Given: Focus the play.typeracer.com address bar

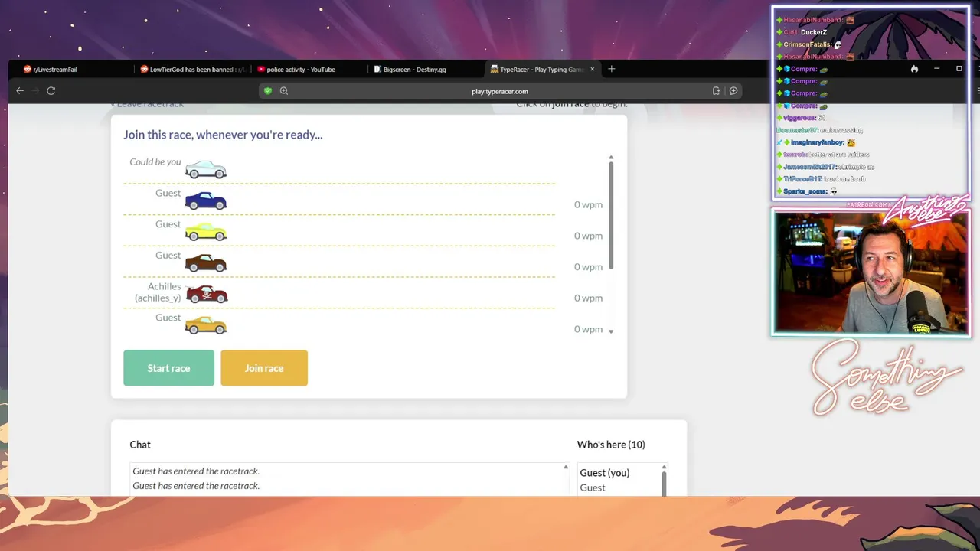Looking at the screenshot, I should (x=499, y=91).
